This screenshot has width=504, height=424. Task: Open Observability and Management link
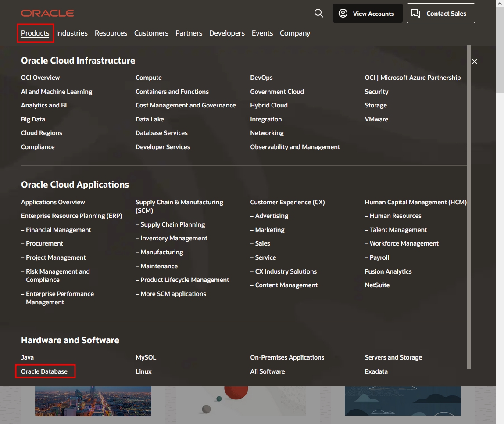[295, 147]
